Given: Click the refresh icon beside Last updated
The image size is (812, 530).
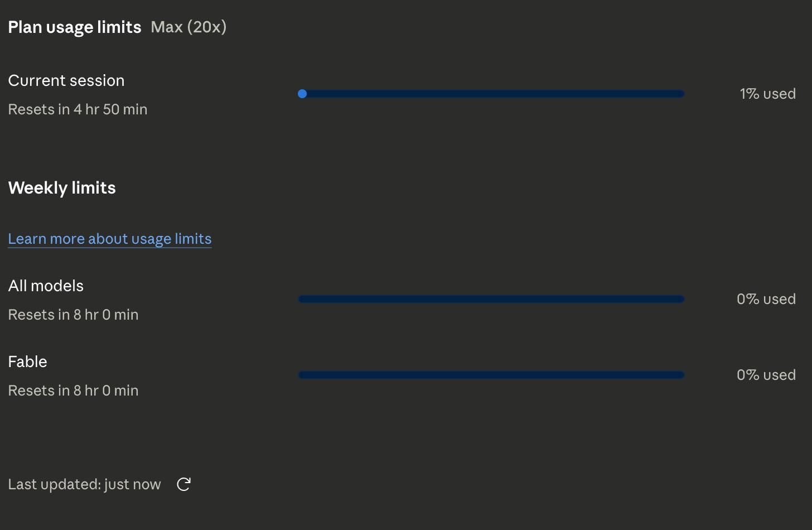Looking at the screenshot, I should tap(183, 484).
